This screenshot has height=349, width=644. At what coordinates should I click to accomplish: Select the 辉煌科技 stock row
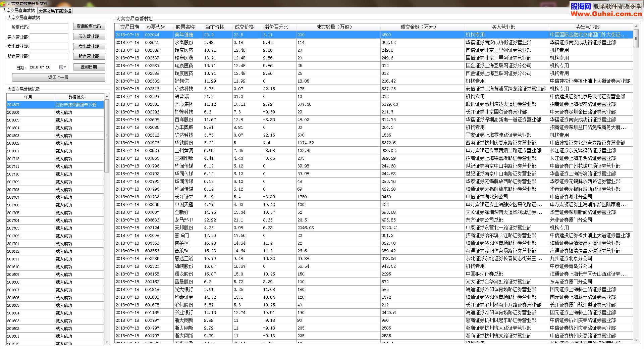(x=374, y=112)
